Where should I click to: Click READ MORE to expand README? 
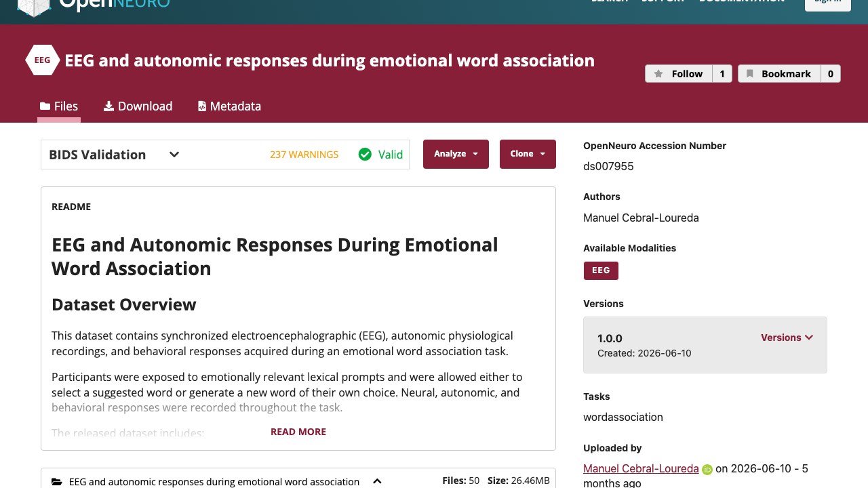point(298,432)
